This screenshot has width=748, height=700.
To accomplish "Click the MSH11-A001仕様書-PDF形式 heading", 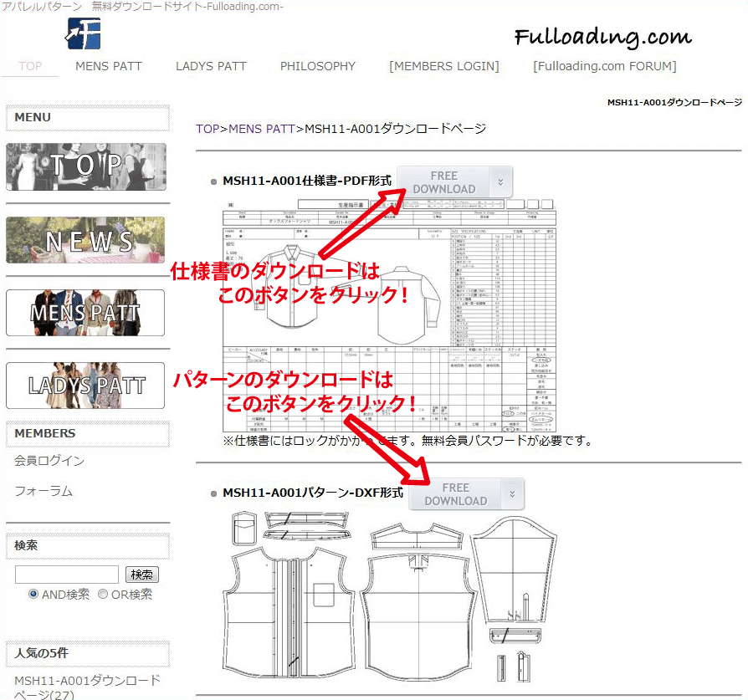I will tap(307, 181).
